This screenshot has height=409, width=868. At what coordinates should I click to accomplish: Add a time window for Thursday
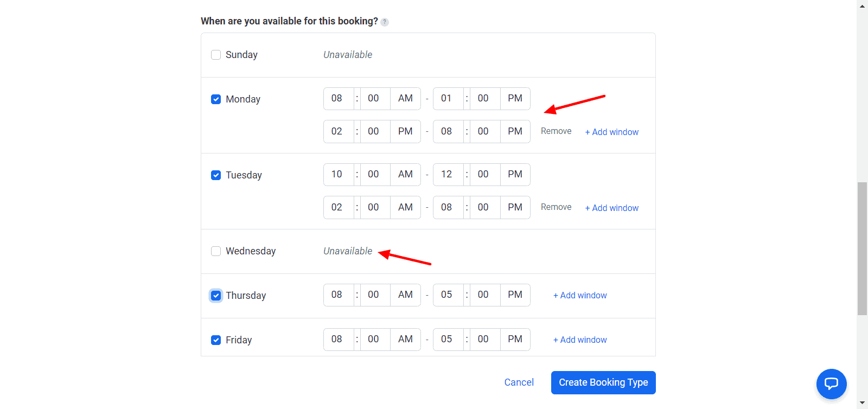click(x=580, y=296)
